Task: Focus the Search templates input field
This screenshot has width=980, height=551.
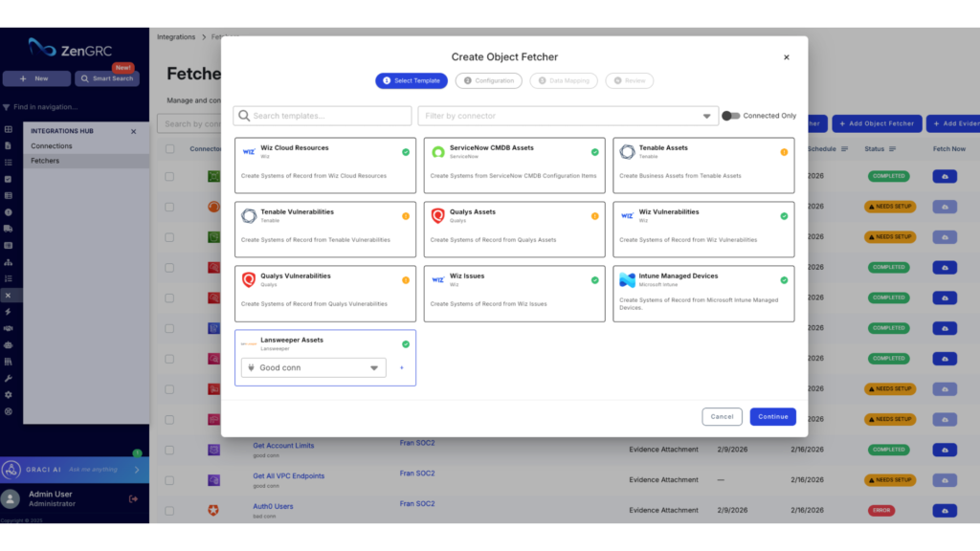Action: (x=323, y=116)
